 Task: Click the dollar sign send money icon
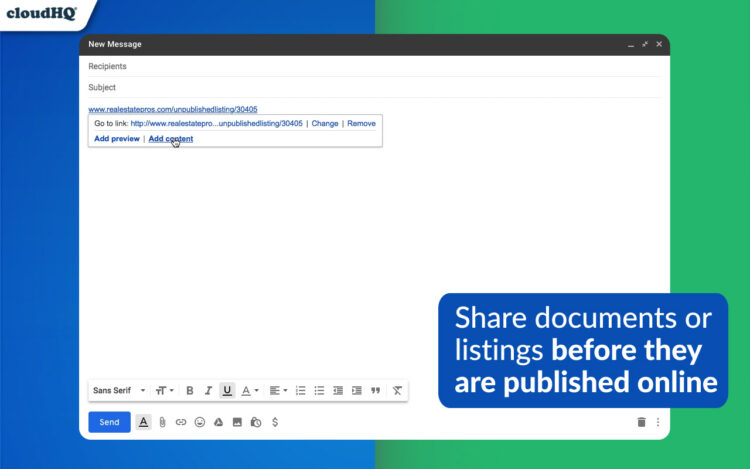(275, 422)
